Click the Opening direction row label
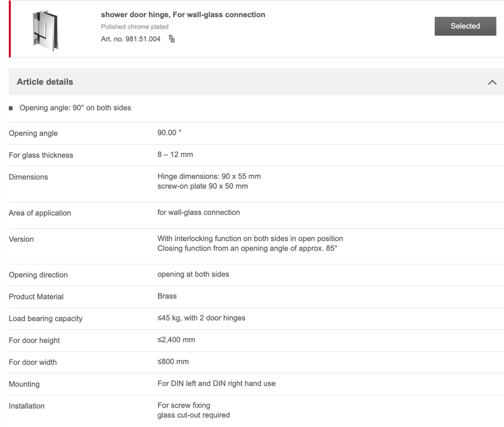The height and width of the screenshot is (427, 504). tap(38, 275)
